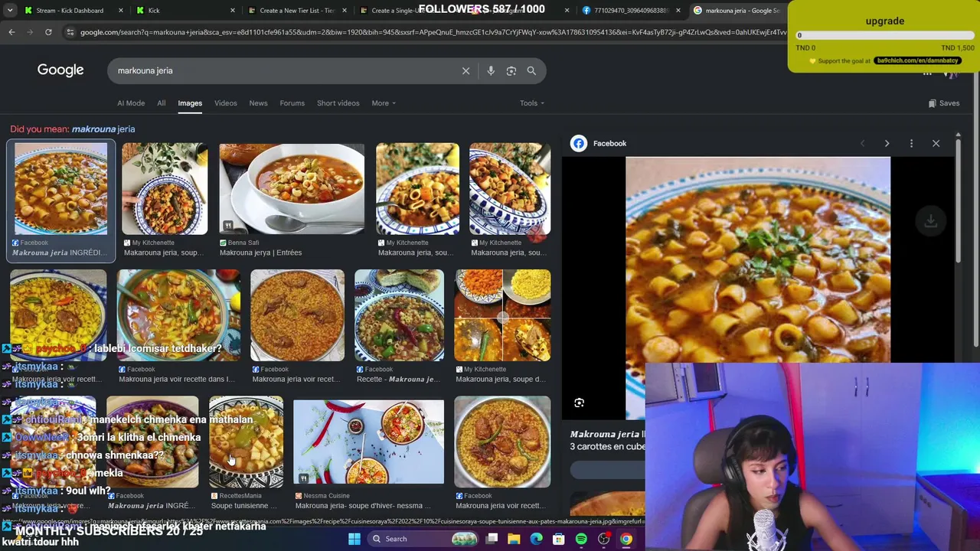Switch to the AI Mode tab
This screenshot has width=980, height=551.
(x=131, y=103)
